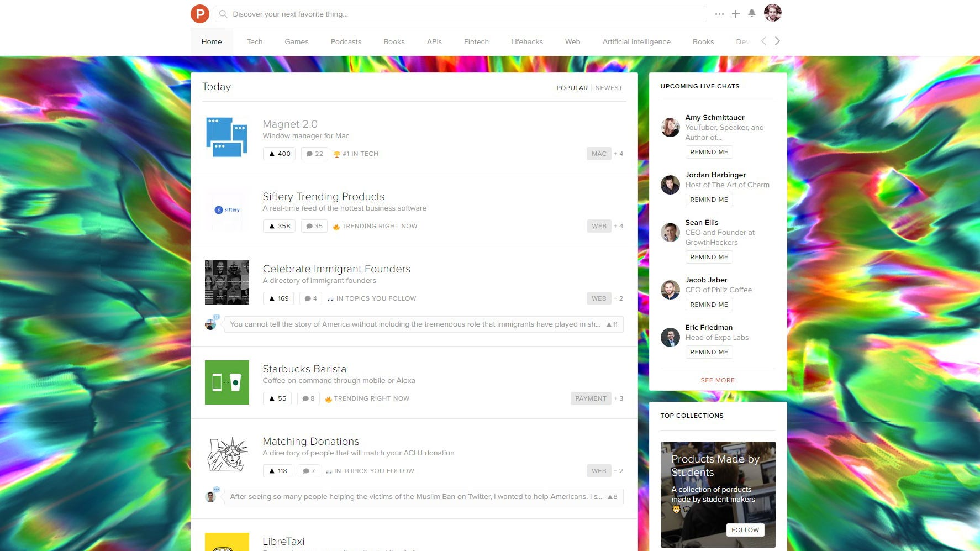The width and height of the screenshot is (980, 551).
Task: Set reminder for Eric Friedman chat
Action: click(709, 352)
